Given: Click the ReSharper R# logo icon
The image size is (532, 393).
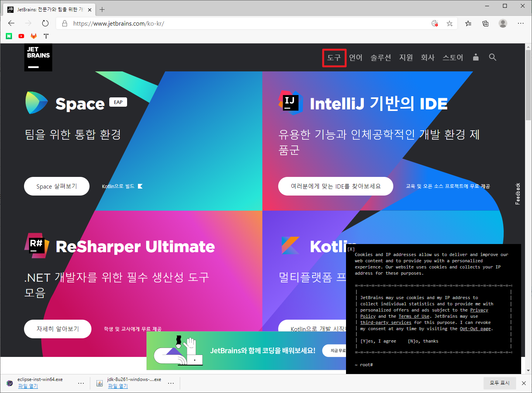Looking at the screenshot, I should click(x=37, y=246).
